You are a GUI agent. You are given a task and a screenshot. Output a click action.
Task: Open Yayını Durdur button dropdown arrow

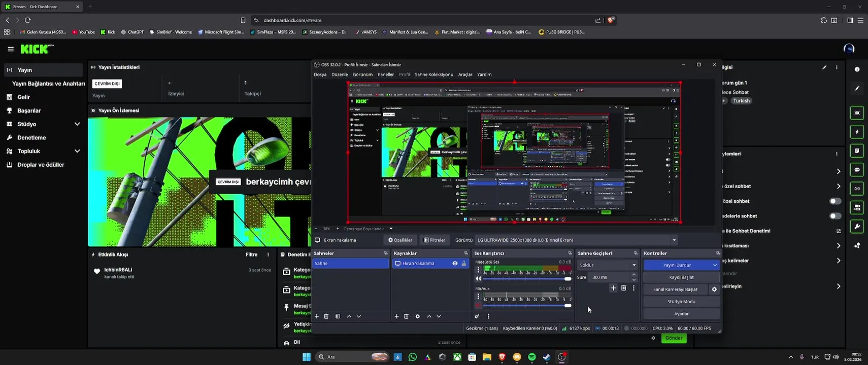click(x=715, y=265)
